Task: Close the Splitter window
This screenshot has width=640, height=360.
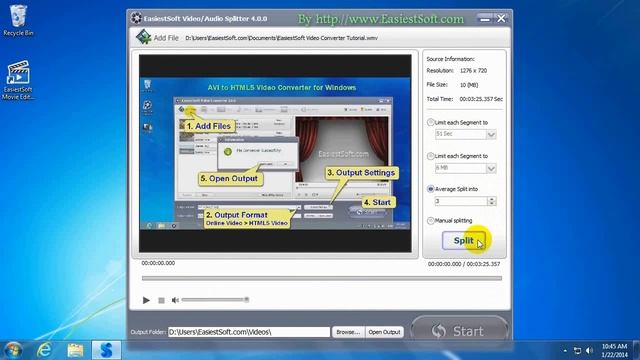Action: tap(501, 18)
